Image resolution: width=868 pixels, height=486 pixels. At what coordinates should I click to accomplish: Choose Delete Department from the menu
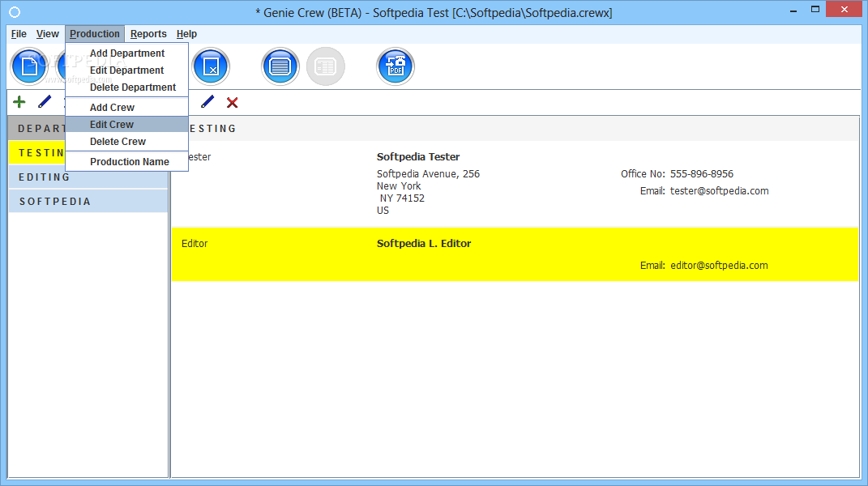(126, 87)
